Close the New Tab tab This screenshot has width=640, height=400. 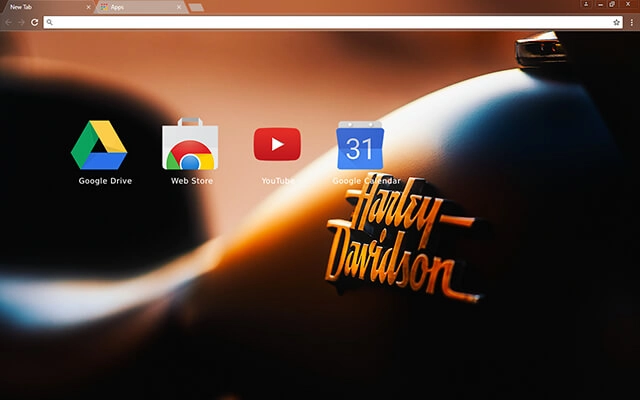[x=88, y=7]
